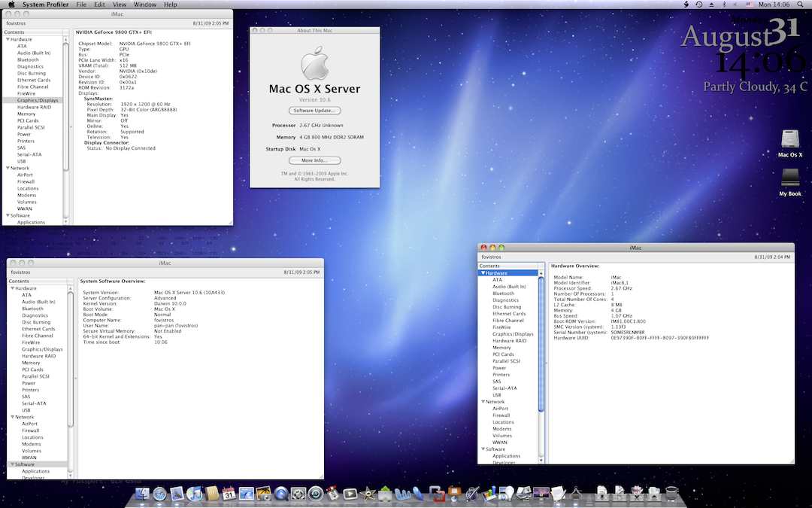The image size is (812, 508).
Task: Collapse Network in the Hardware Overview window
Action: coord(483,401)
